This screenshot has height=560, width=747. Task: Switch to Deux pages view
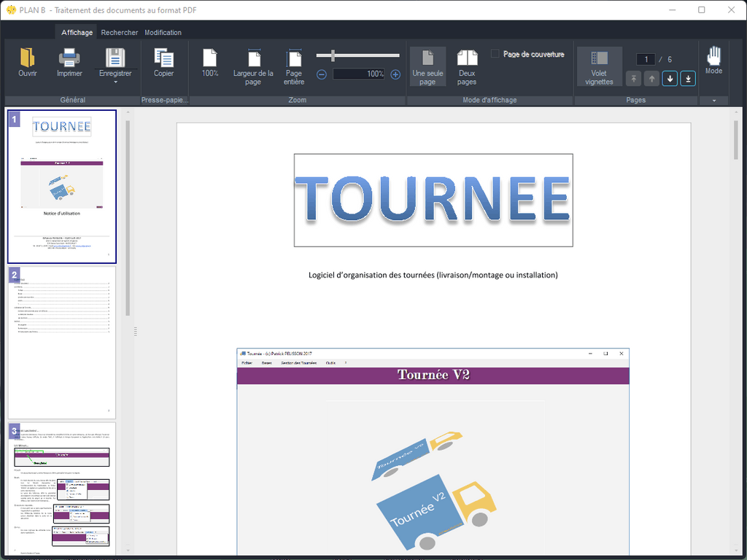coord(467,66)
